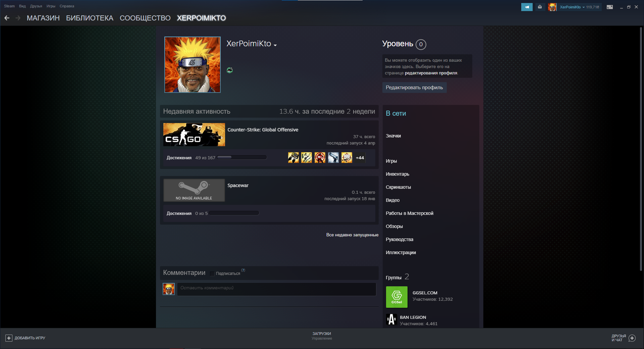Click ДОБАВИТЬ ИГРУ label

pyautogui.click(x=30, y=338)
